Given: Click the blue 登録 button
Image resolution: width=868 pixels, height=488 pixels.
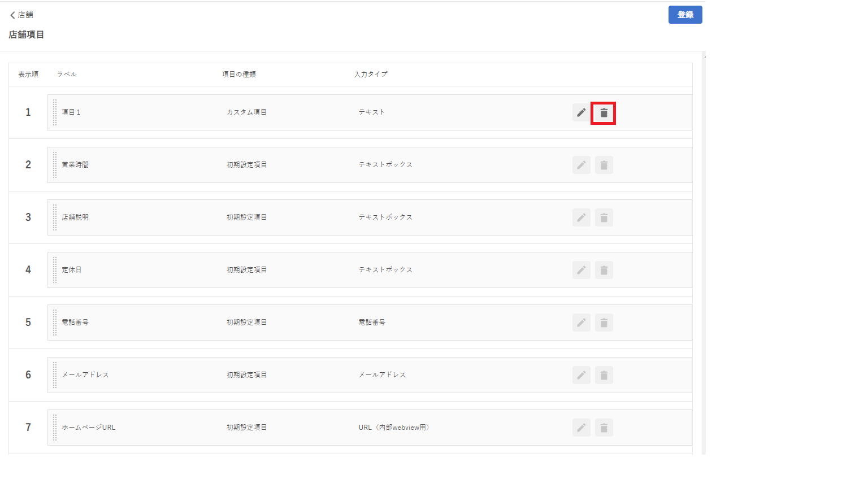Looking at the screenshot, I should point(685,15).
